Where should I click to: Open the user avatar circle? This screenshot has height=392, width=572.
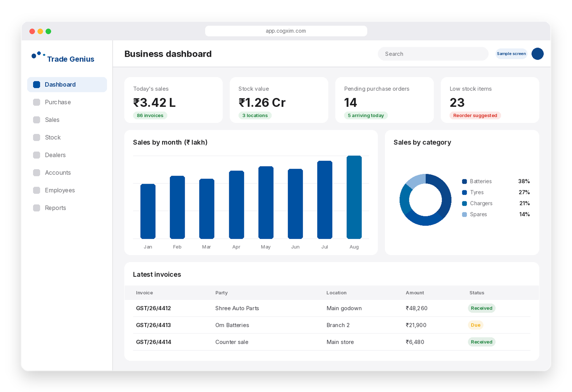pos(537,54)
